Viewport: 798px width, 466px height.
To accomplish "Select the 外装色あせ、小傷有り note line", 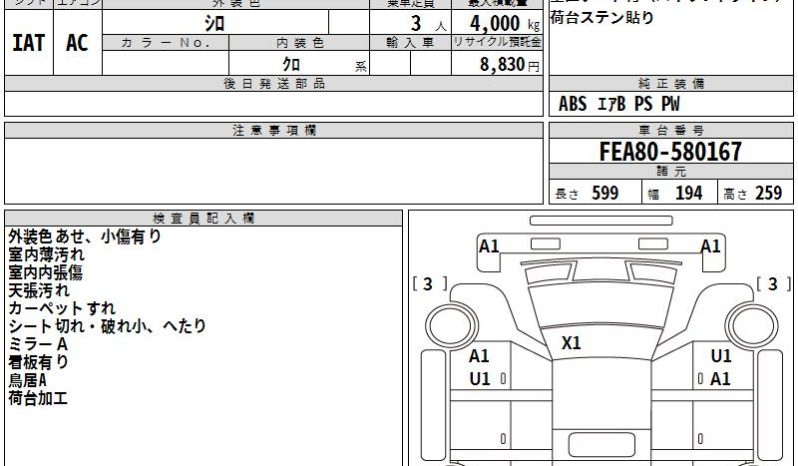I will pyautogui.click(x=84, y=236).
